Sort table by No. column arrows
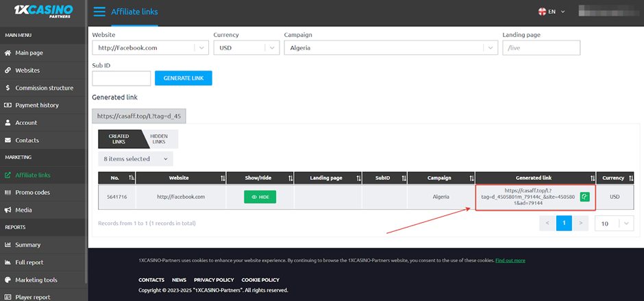The image size is (644, 301). point(131,178)
